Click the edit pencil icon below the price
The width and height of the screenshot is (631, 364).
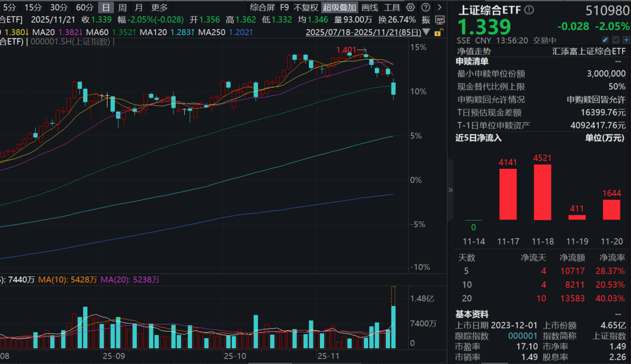click(x=605, y=40)
